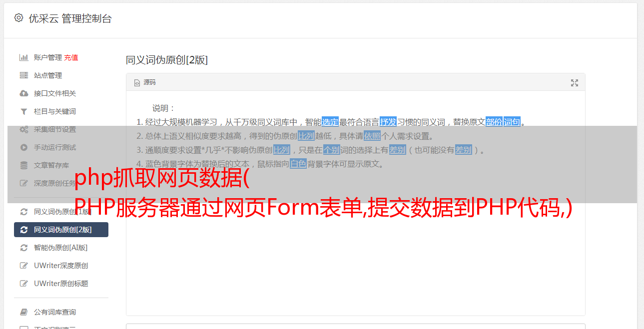The height and width of the screenshot is (329, 644).
Task: Open 智能伪原创[AI版] from sidebar
Action: pos(60,248)
